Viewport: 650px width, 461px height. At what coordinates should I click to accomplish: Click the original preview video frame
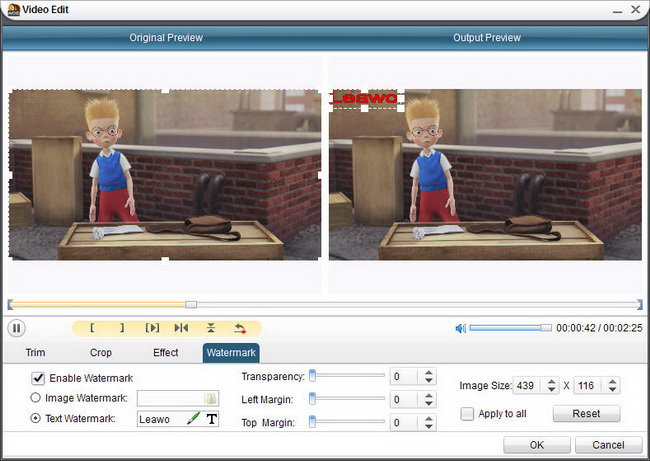pyautogui.click(x=165, y=175)
